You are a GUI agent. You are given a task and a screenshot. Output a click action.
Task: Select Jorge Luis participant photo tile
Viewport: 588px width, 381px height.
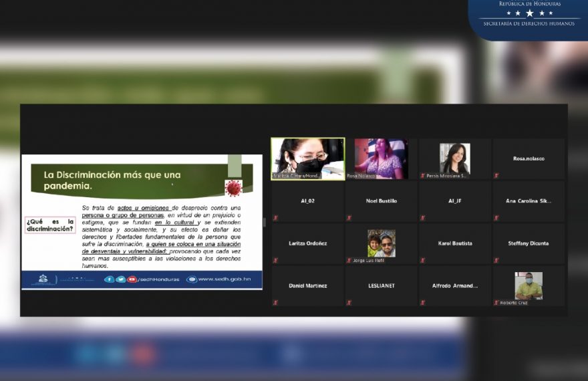point(381,243)
